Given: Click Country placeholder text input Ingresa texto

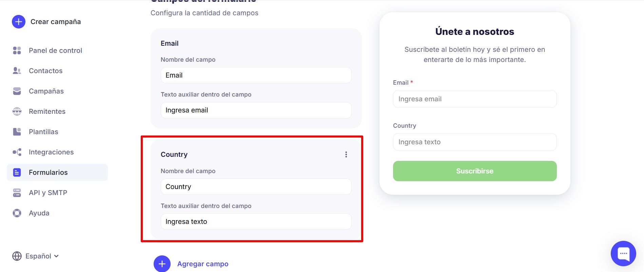Looking at the screenshot, I should click(256, 222).
